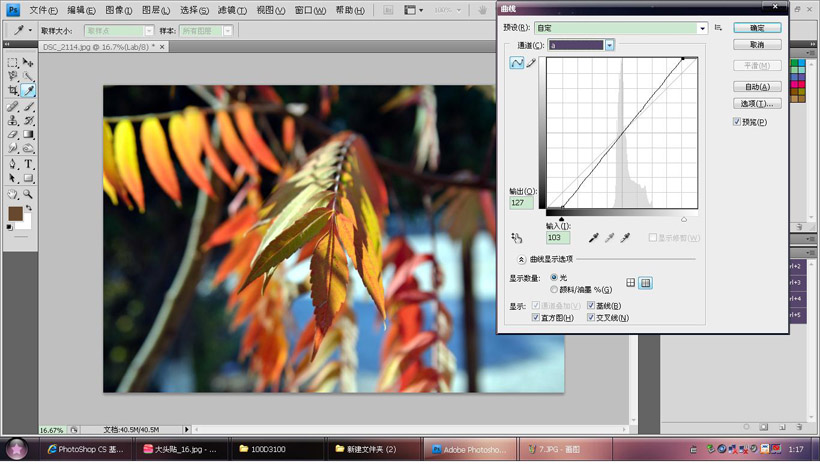This screenshot has height=467, width=820.
Task: Click the 选项(T)... button
Action: click(x=757, y=104)
